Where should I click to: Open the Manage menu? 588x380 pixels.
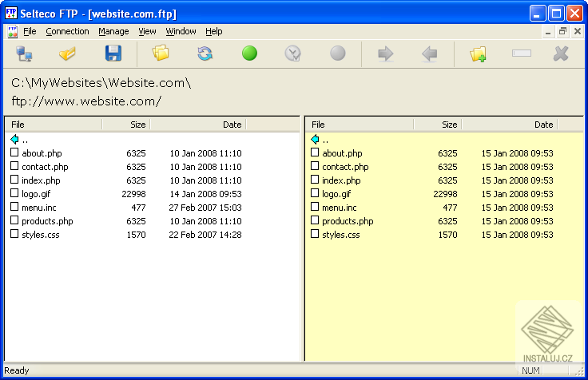113,31
